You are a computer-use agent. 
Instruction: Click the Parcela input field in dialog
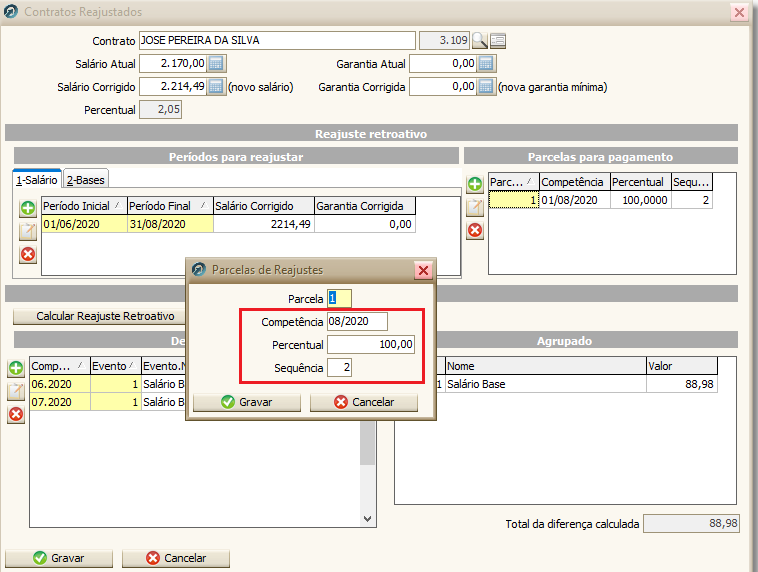(x=339, y=298)
